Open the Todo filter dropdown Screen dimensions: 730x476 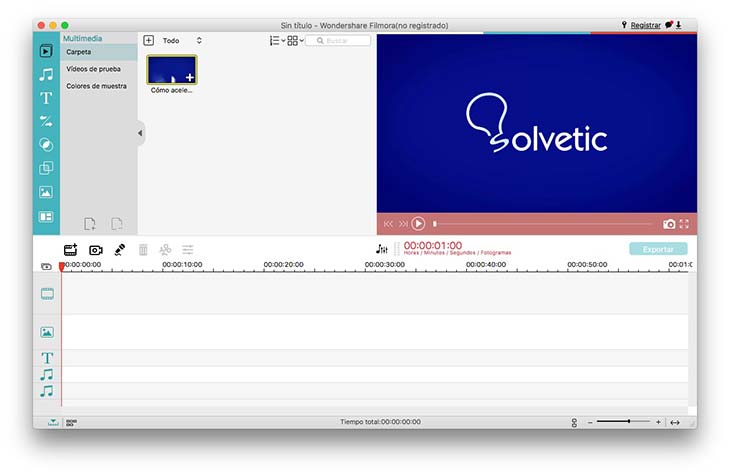point(182,41)
